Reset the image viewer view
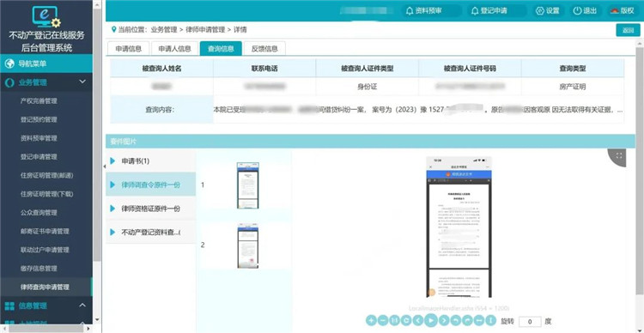The width and height of the screenshot is (644, 333). [x=406, y=320]
